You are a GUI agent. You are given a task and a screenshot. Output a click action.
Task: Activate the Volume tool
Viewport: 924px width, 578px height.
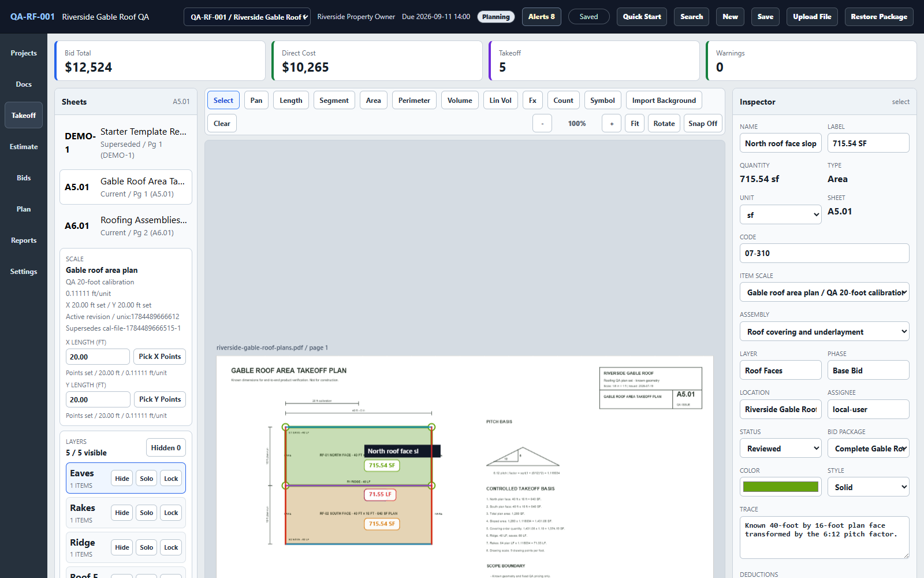click(460, 101)
